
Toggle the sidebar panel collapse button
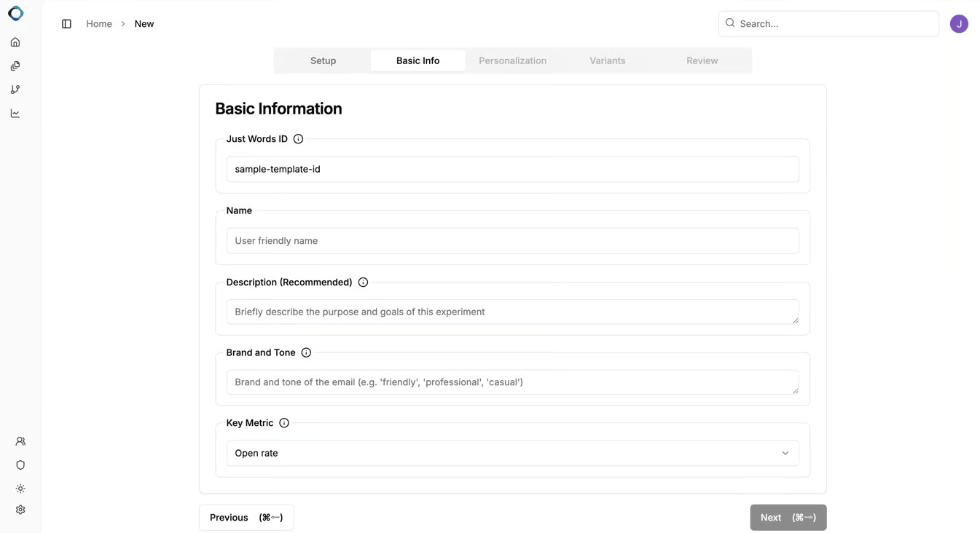click(66, 24)
